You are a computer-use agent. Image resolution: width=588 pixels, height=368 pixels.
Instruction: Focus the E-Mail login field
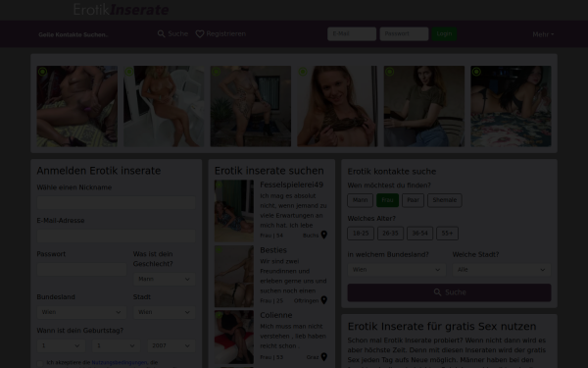coord(352,33)
